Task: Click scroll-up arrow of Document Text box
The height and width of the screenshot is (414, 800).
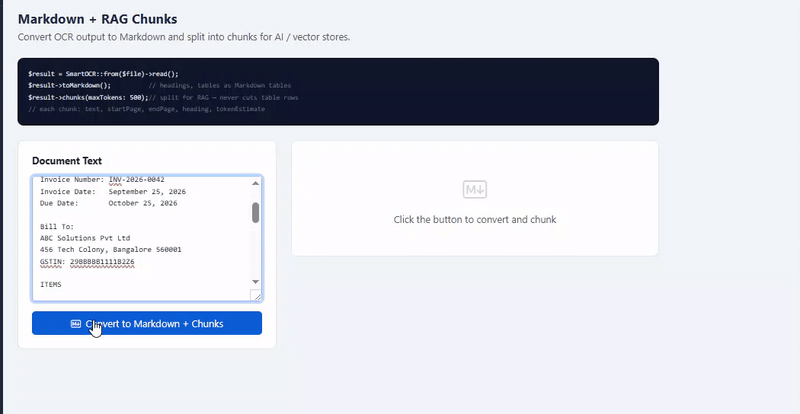Action: (x=256, y=183)
